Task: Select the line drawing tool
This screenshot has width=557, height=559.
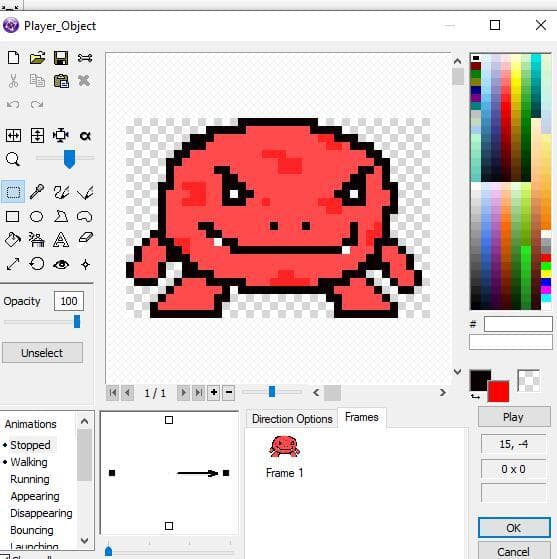Action: 85,193
